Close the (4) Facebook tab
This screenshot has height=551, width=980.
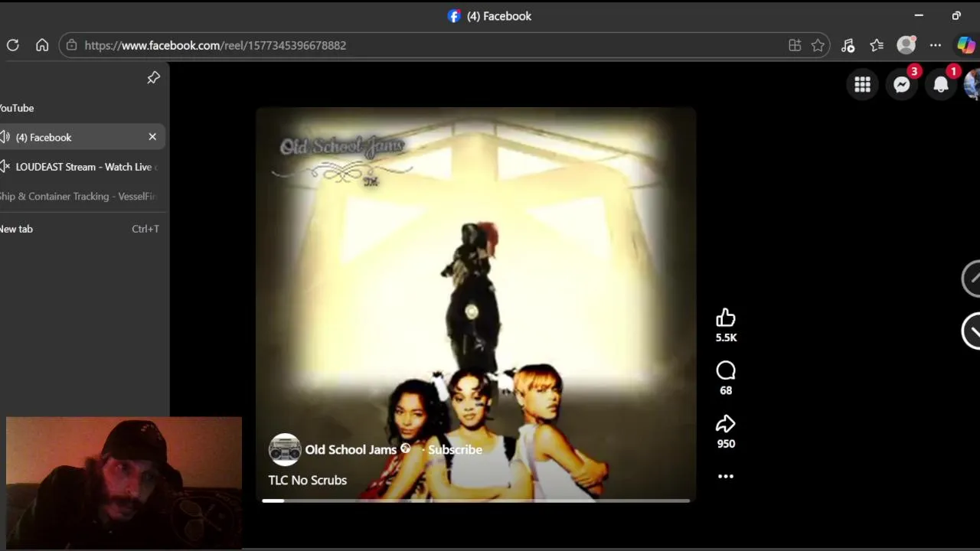tap(152, 137)
